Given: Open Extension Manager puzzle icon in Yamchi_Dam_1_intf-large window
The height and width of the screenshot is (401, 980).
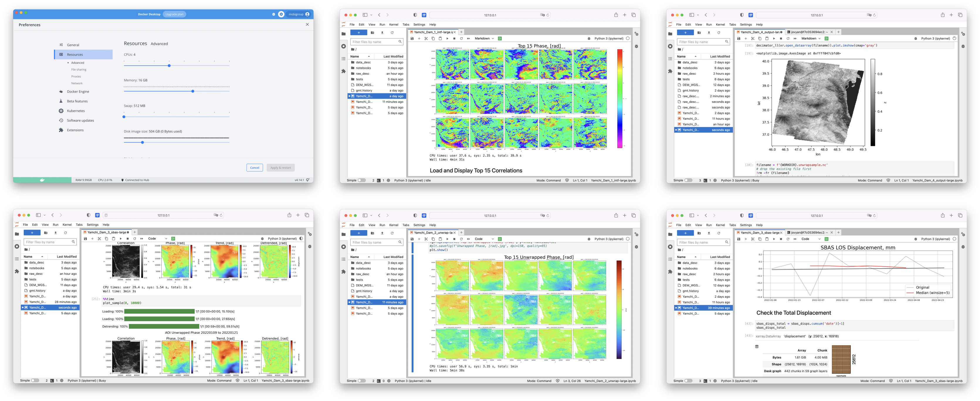Looking at the screenshot, I should (343, 71).
